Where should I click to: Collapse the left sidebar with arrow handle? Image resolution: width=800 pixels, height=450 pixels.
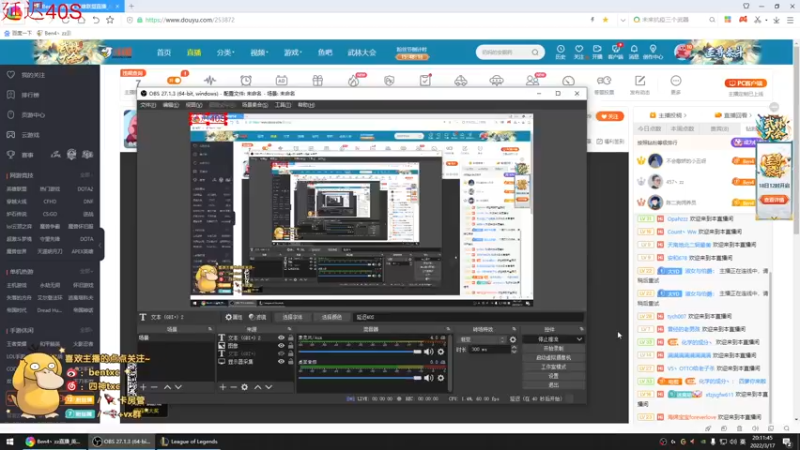pos(100,245)
